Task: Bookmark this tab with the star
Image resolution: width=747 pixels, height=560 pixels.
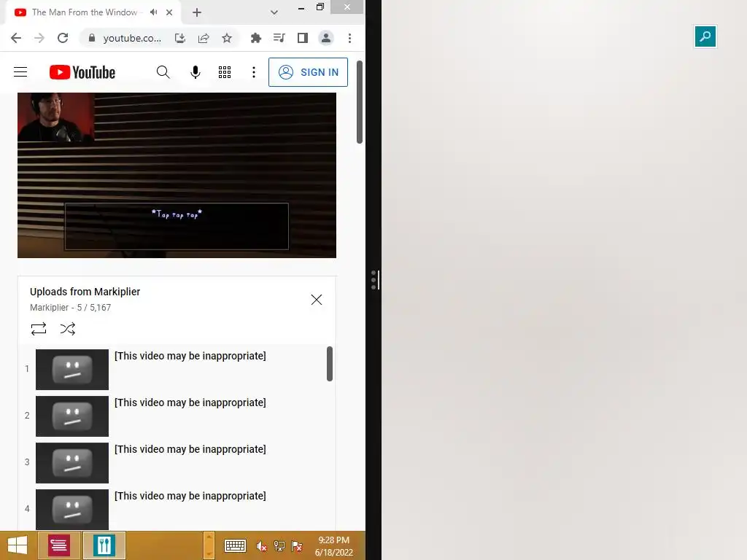Action: point(227,38)
